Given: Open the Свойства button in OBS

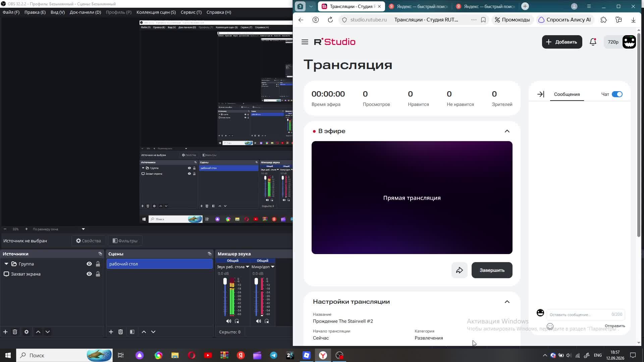Looking at the screenshot, I should (x=89, y=241).
